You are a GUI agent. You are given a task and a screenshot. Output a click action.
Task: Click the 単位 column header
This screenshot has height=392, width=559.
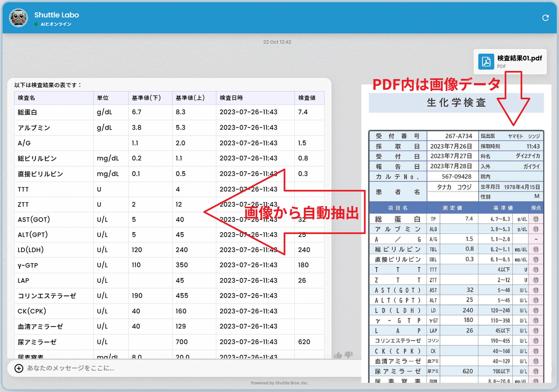coord(103,98)
